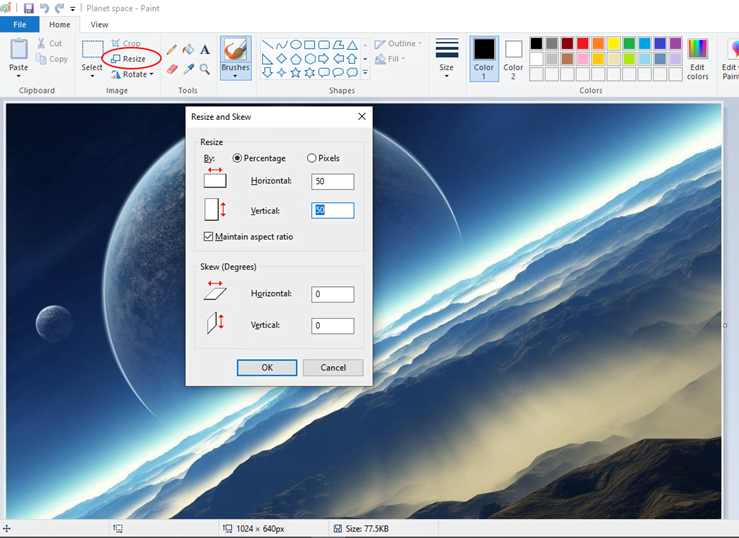Click the Resize icon in Image group
Image resolution: width=739 pixels, height=538 pixels.
point(116,59)
